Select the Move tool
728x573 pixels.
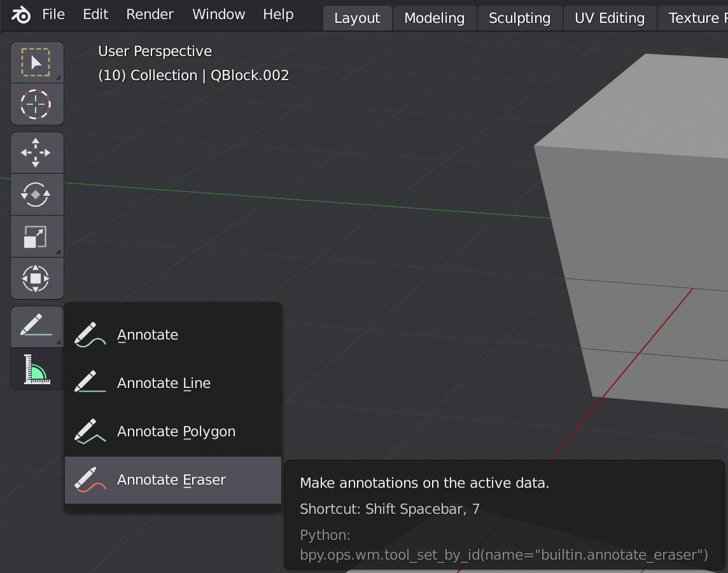pyautogui.click(x=36, y=153)
